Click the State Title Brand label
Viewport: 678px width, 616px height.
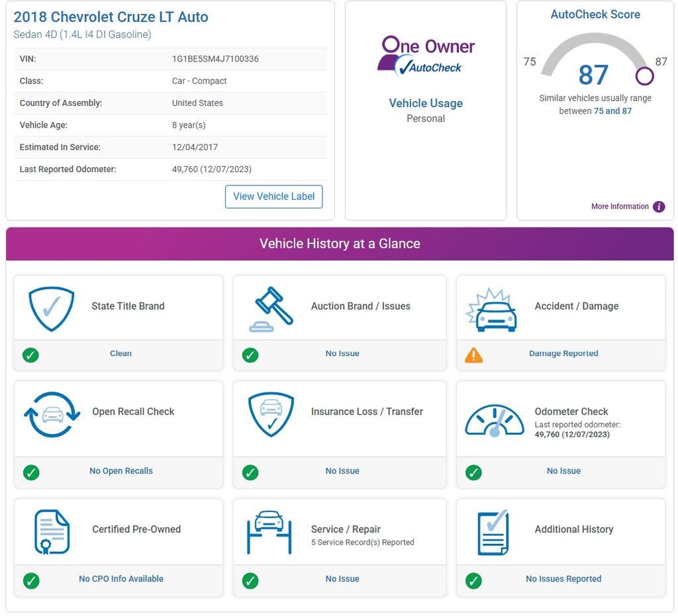coord(128,306)
